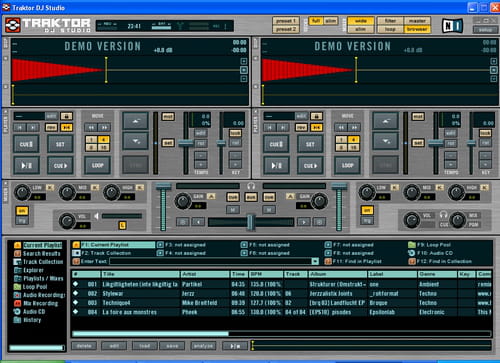Click the left deck SET button
The height and width of the screenshot is (363, 500).
[60, 144]
